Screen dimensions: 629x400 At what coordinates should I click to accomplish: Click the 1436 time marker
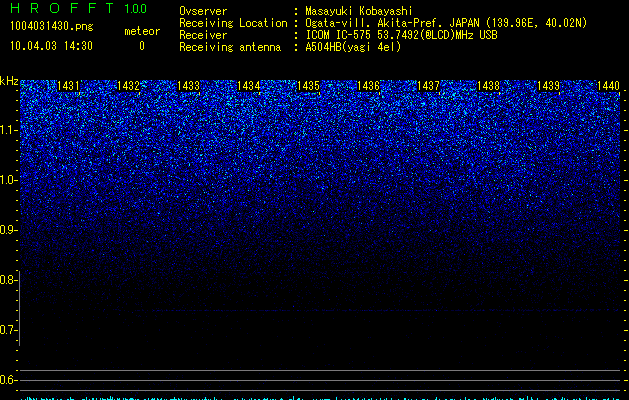pos(368,86)
